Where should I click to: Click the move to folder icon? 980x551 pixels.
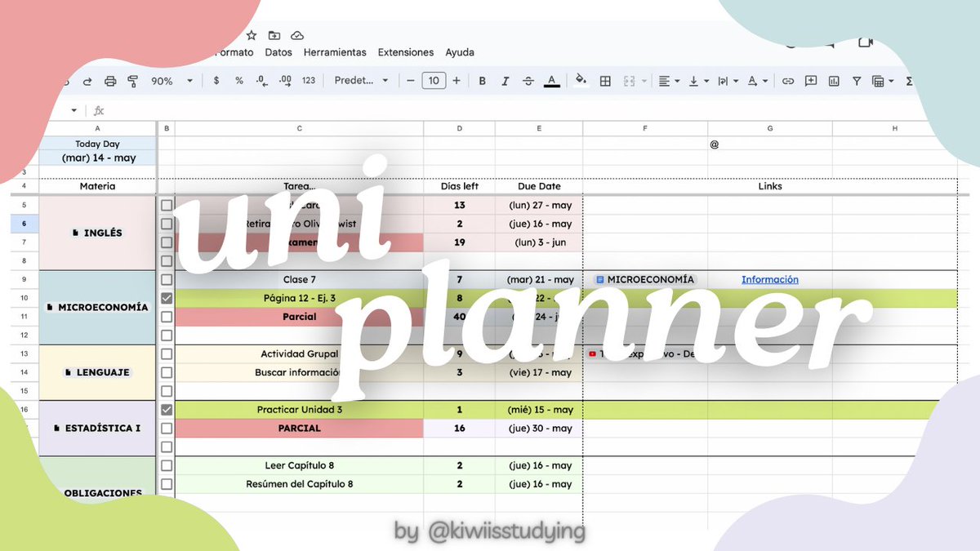coord(274,35)
